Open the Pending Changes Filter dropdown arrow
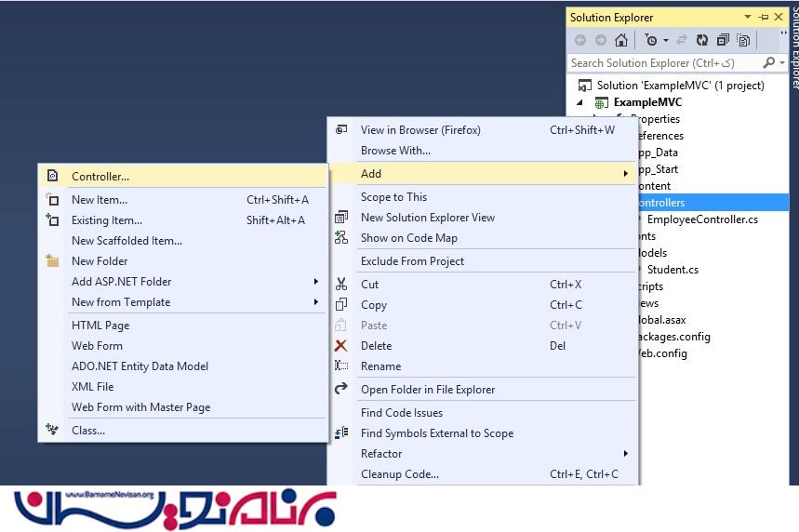This screenshot has width=799, height=532. 665,40
